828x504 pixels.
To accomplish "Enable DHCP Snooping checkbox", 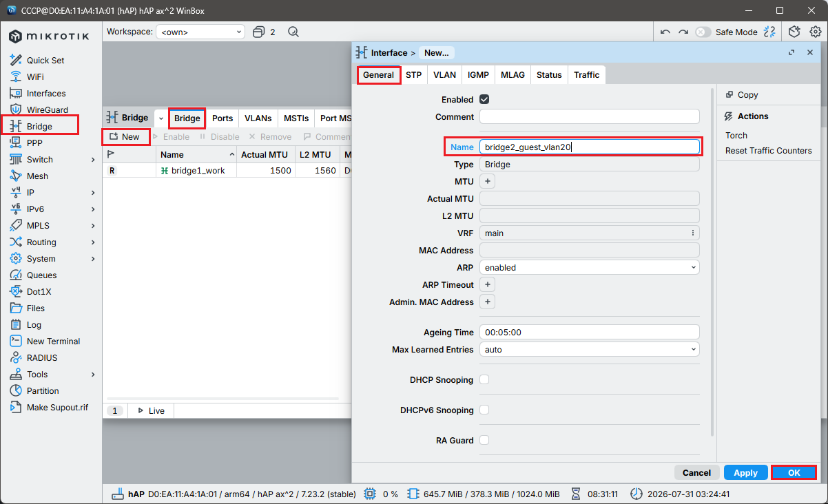I will click(x=484, y=379).
